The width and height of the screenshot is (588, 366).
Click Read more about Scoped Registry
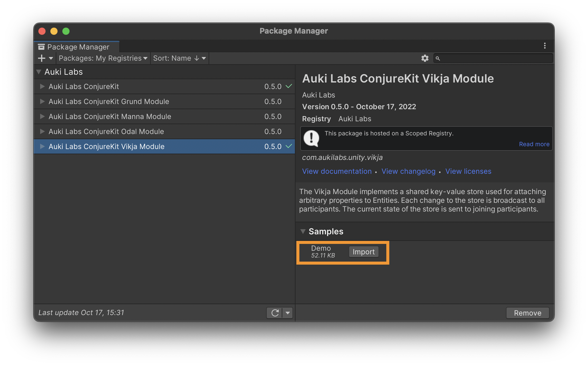[x=534, y=144]
